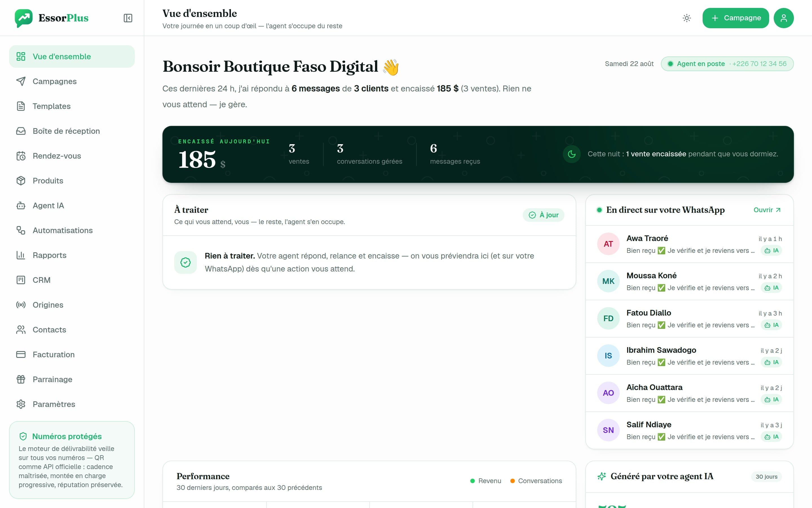Click the Contacts people icon
The height and width of the screenshot is (508, 812).
click(21, 330)
